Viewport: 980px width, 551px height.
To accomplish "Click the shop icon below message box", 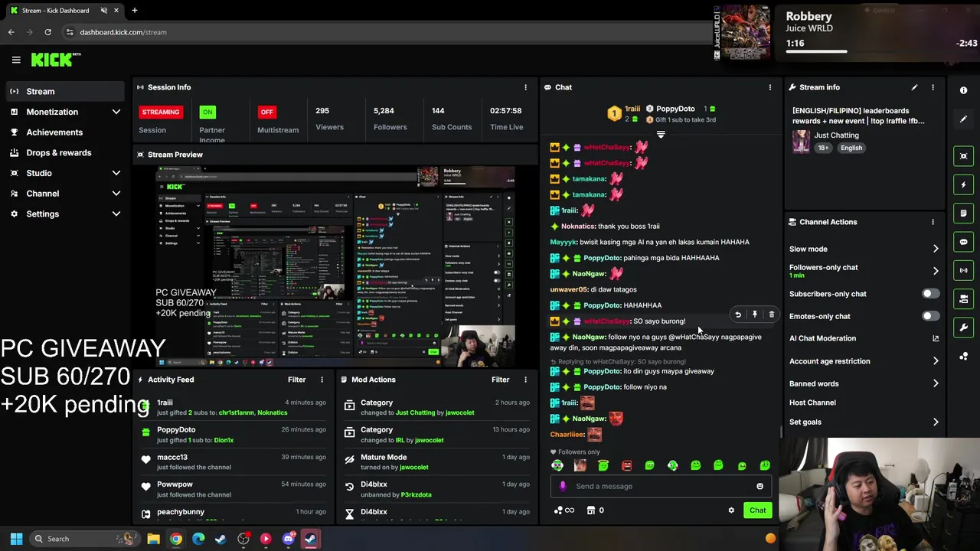I will tap(590, 510).
